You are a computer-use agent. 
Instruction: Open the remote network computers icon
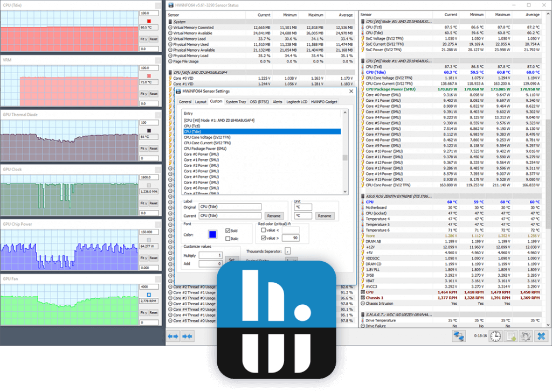coord(458,336)
